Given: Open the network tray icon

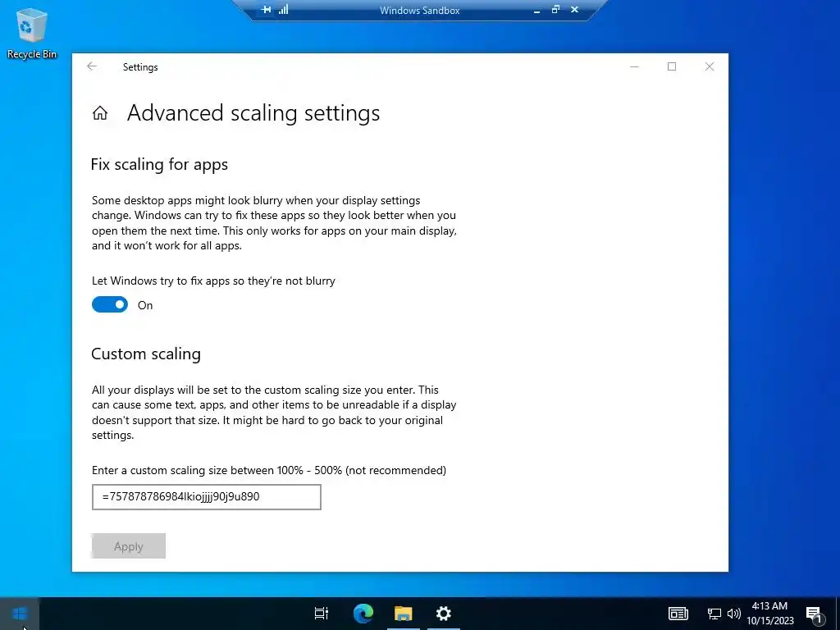Looking at the screenshot, I should [x=714, y=614].
